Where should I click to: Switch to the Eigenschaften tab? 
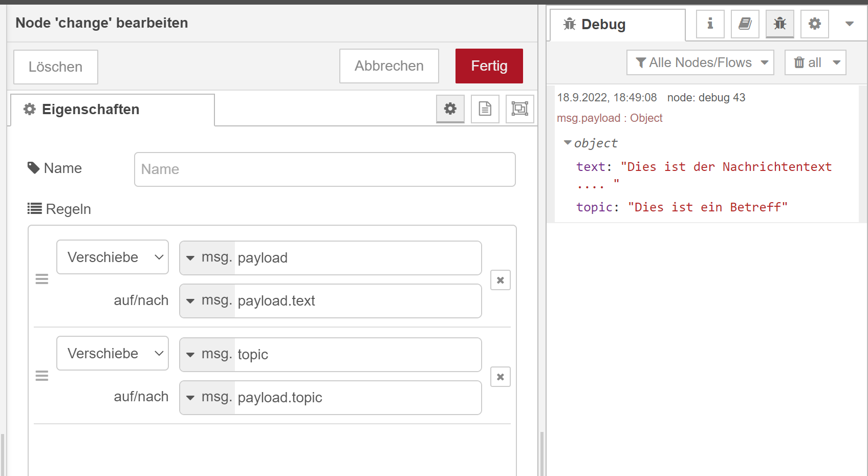click(x=113, y=110)
